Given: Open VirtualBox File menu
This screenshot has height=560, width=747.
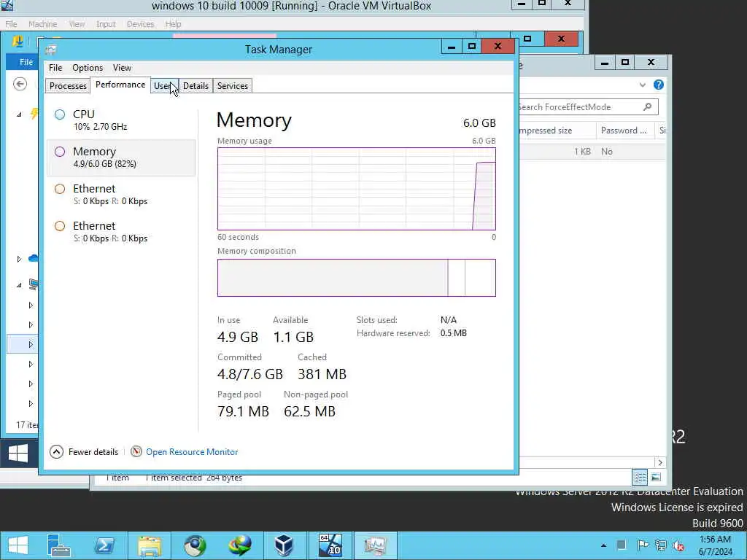Looking at the screenshot, I should tap(11, 24).
